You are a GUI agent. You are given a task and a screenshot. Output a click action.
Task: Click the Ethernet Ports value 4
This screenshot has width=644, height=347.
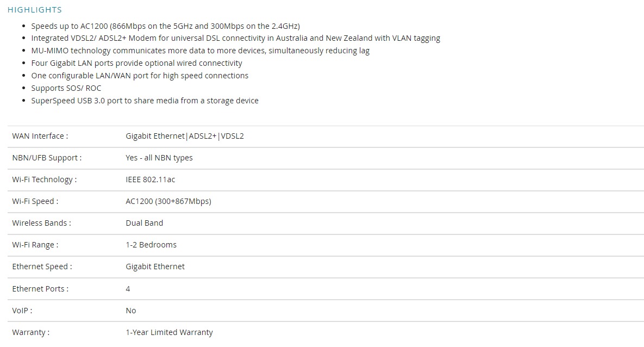coord(128,289)
